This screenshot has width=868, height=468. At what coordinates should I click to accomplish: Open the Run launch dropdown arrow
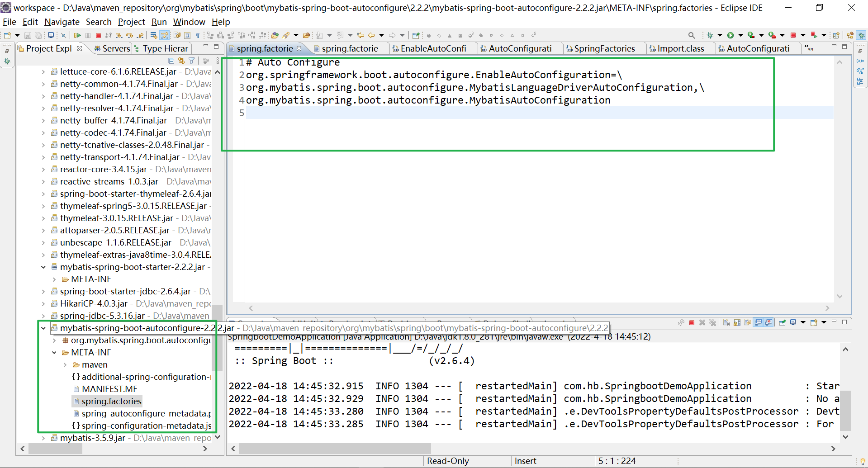click(740, 35)
